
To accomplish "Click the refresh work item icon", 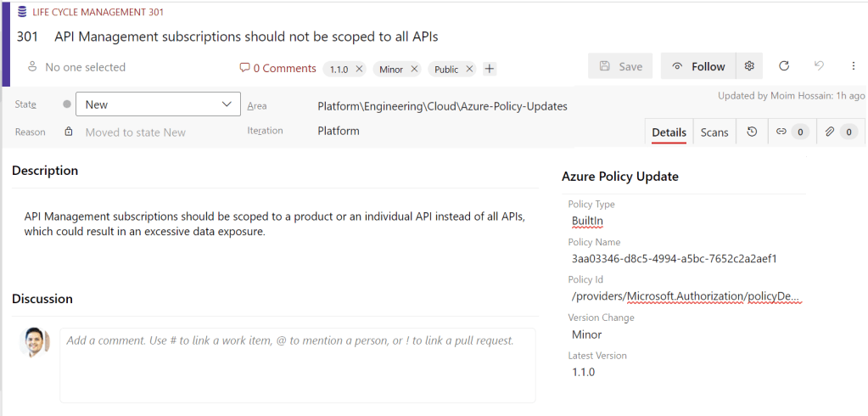I will click(784, 66).
